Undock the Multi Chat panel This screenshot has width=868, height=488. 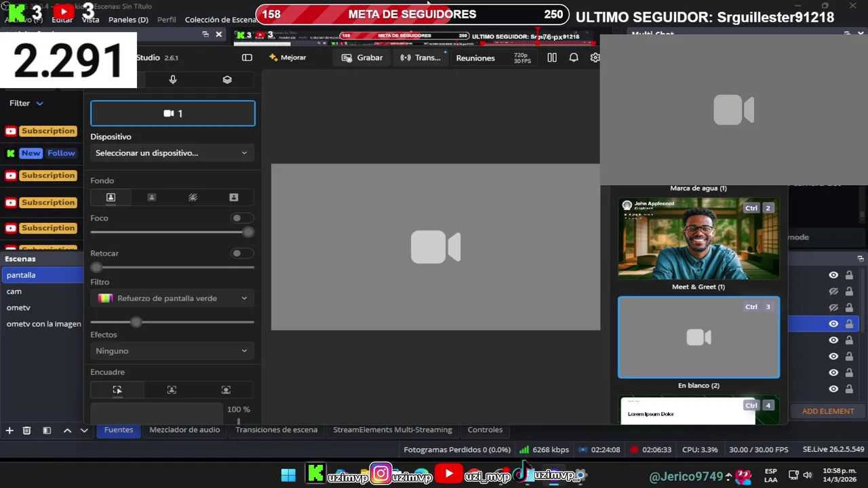[847, 33]
